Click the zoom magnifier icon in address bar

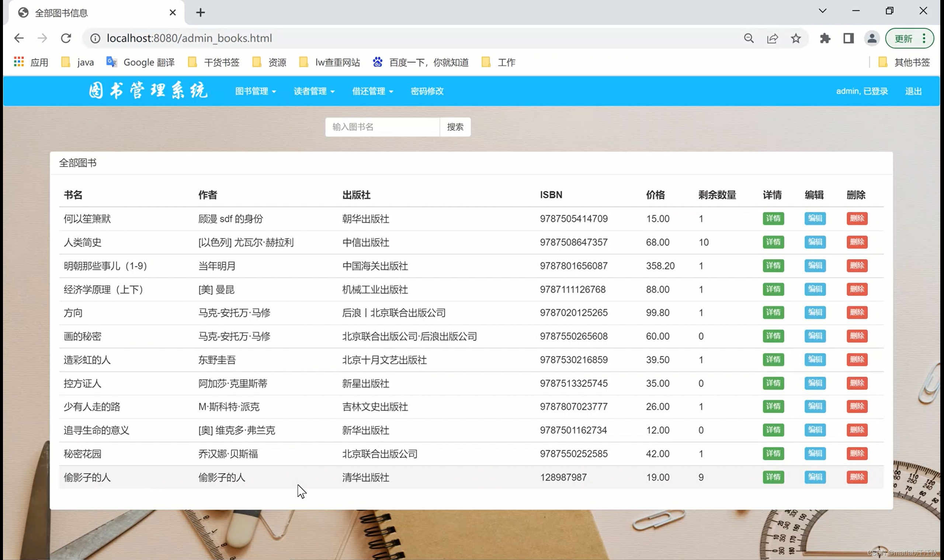749,38
